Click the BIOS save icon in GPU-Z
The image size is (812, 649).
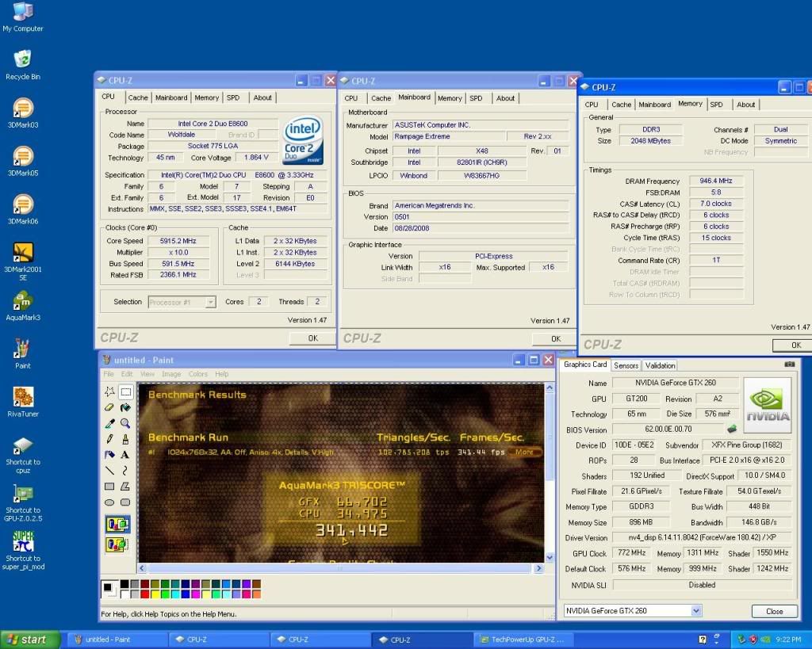(732, 429)
